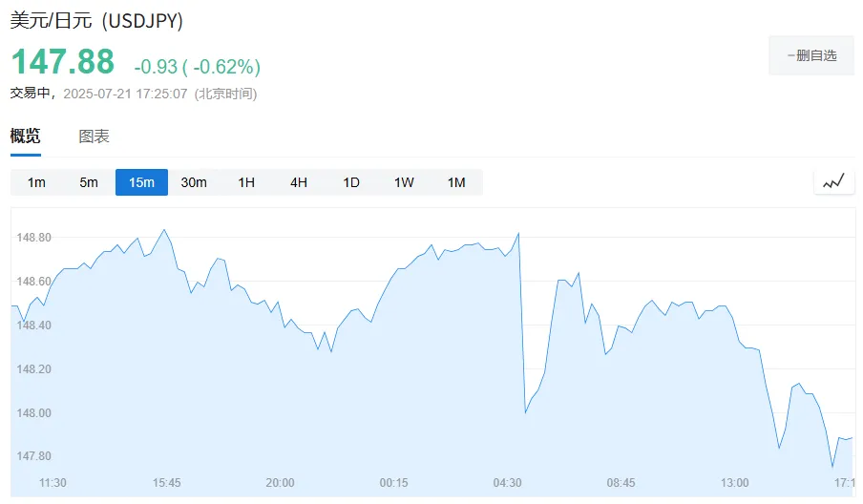Pick the 4H timeframe

(299, 182)
